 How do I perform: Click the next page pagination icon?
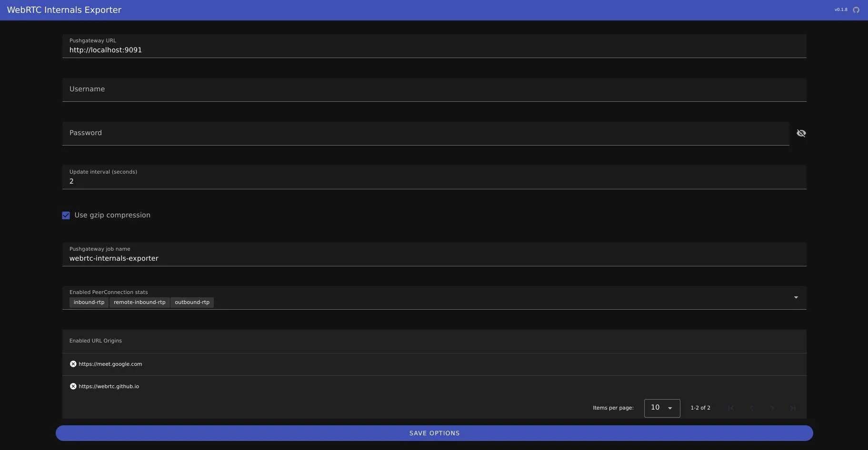tap(772, 408)
